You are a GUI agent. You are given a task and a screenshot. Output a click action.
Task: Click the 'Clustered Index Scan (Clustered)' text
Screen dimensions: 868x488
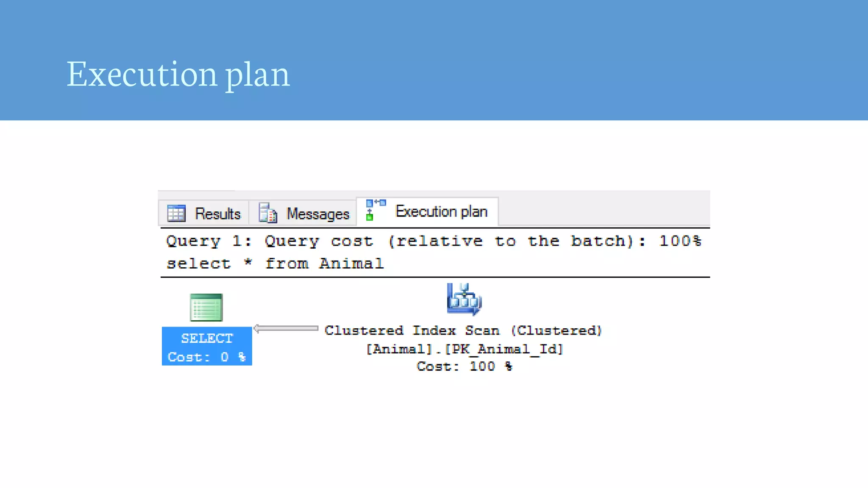[x=463, y=330]
